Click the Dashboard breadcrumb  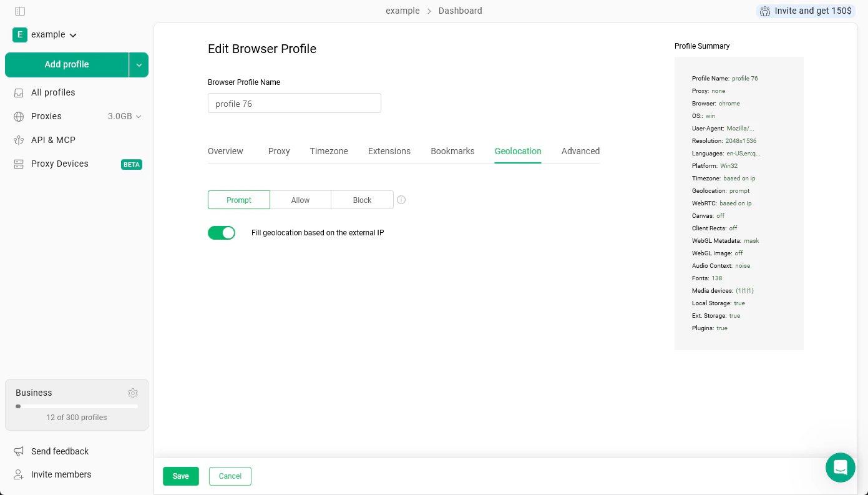click(461, 11)
